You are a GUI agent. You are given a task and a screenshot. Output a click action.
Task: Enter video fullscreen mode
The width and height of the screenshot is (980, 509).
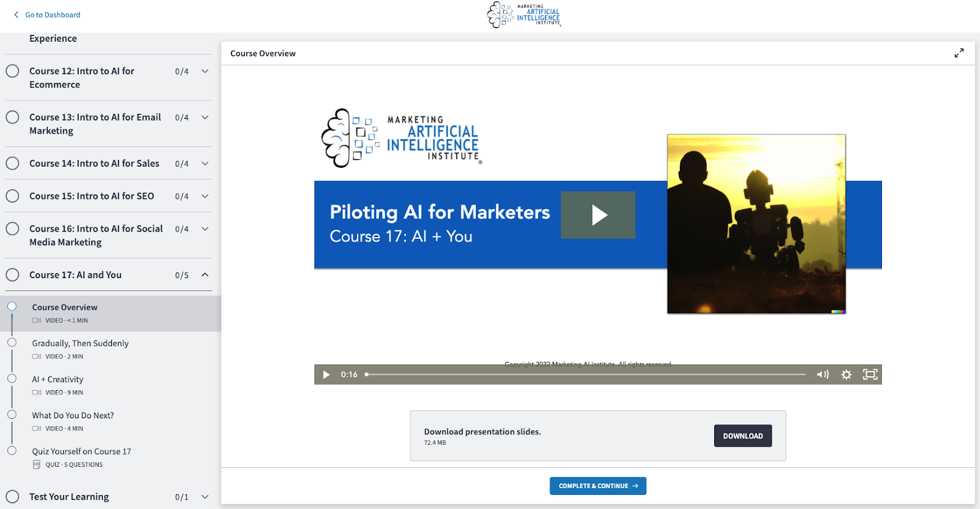[870, 374]
